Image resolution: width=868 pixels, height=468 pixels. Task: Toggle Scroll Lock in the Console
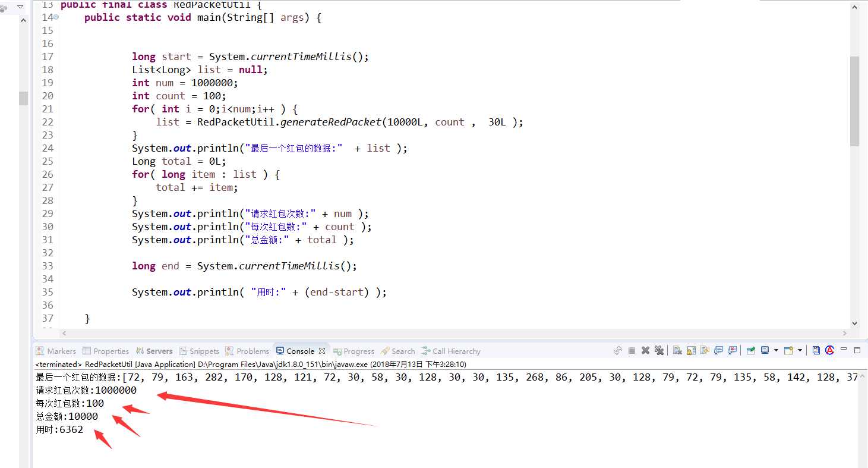[x=691, y=350]
